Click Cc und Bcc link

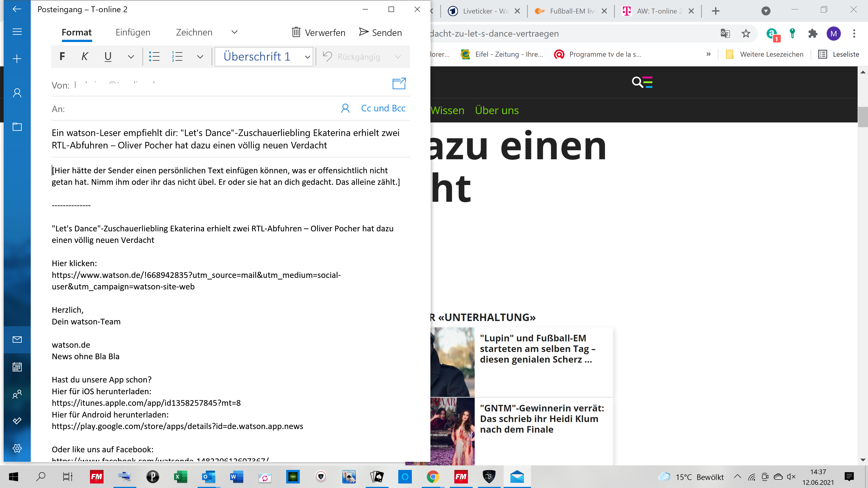(383, 108)
